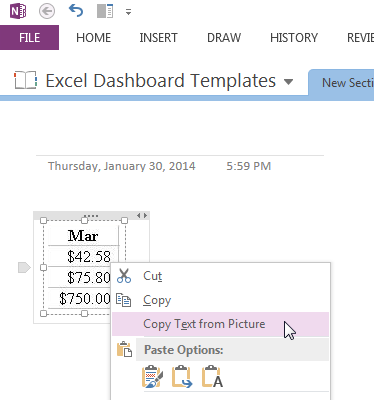Paste using Keep Text Only icon
Image resolution: width=374 pixels, height=400 pixels.
coord(212,377)
